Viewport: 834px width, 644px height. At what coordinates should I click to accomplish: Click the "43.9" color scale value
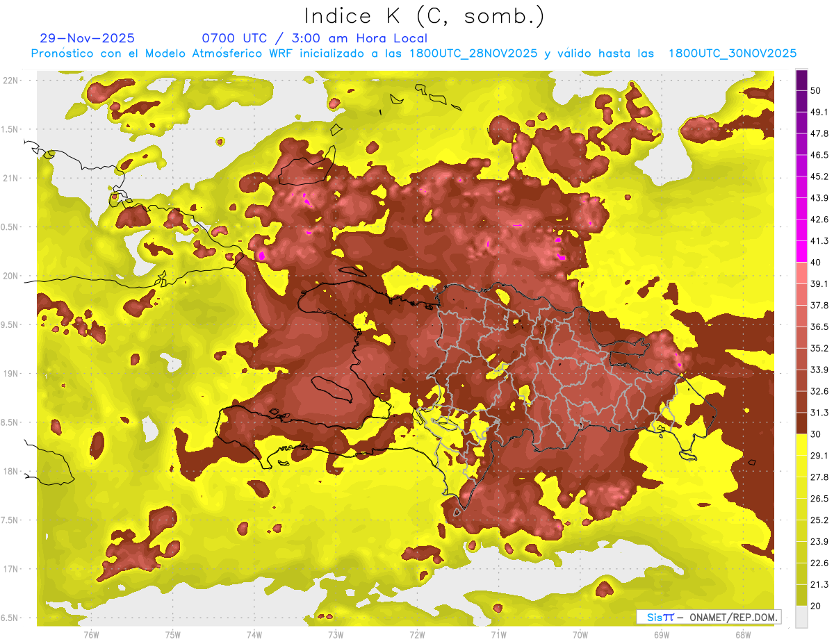pos(819,198)
